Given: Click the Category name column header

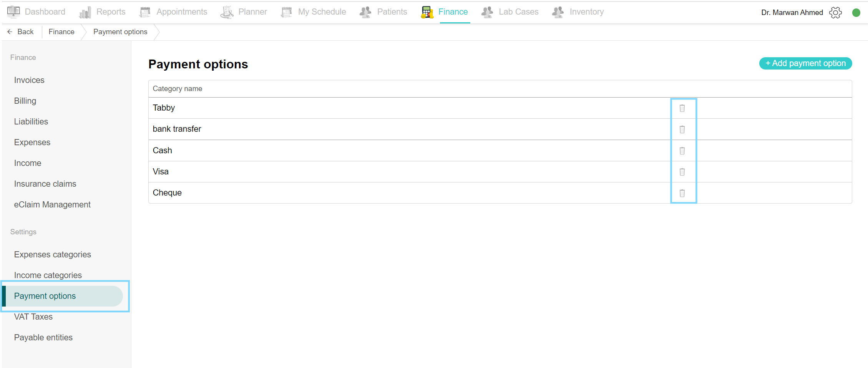Looking at the screenshot, I should (178, 89).
